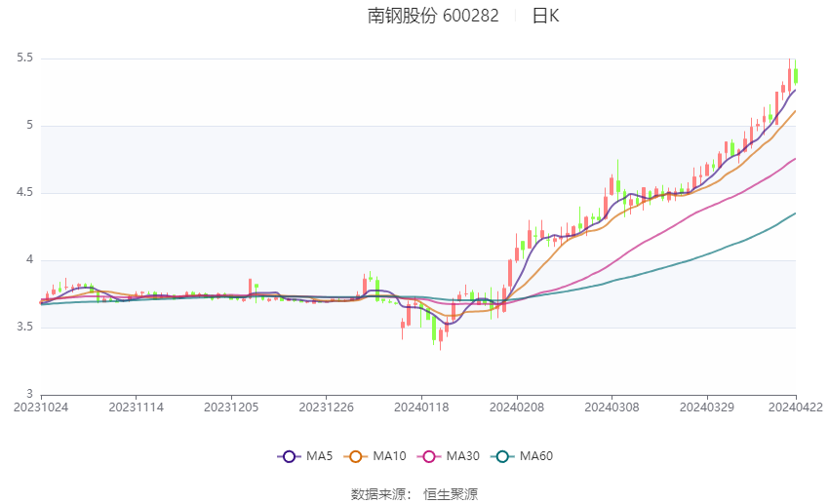Click the x-axis date 20240308
Screen dimensions: 829x504
[612, 407]
